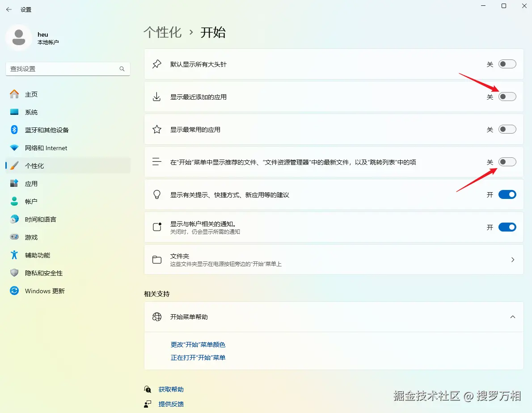This screenshot has width=532, height=413.
Task: Click the 帐户 person icon
Action: (x=14, y=202)
